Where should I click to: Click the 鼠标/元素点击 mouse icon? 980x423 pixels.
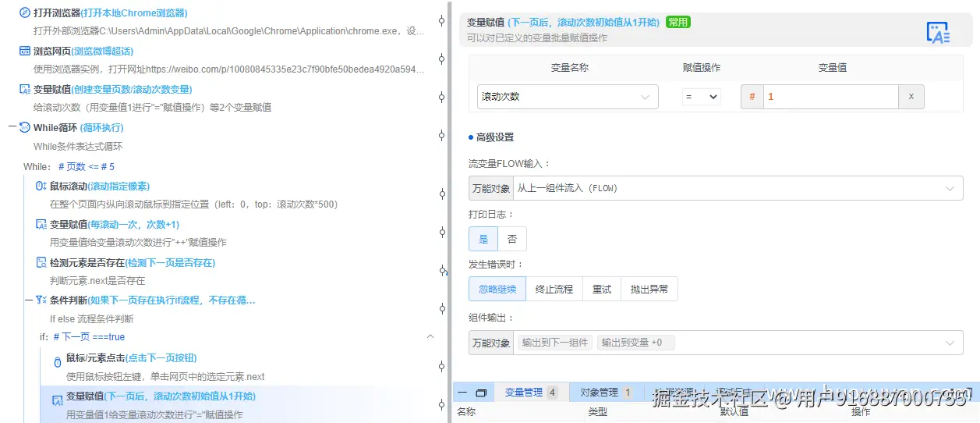pyautogui.click(x=57, y=361)
